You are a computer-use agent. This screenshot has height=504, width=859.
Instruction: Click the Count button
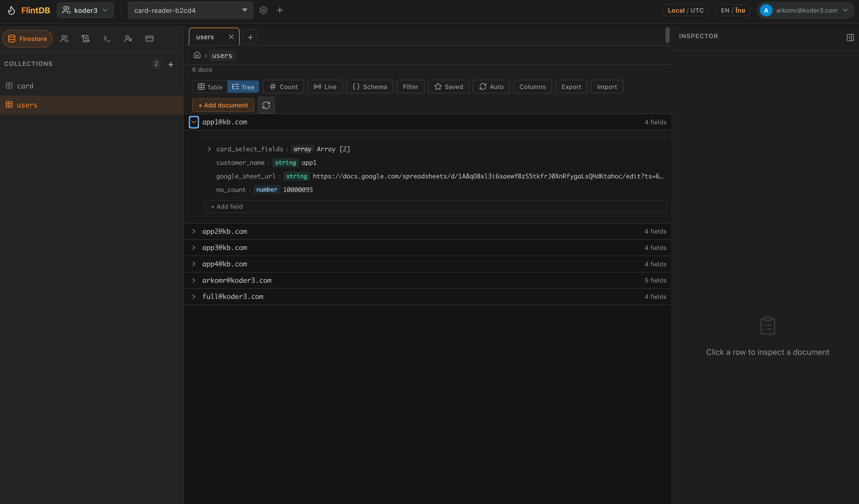(283, 87)
